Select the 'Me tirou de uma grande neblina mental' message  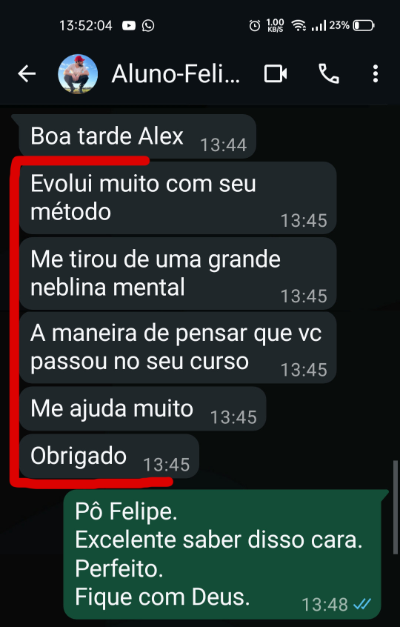click(178, 274)
